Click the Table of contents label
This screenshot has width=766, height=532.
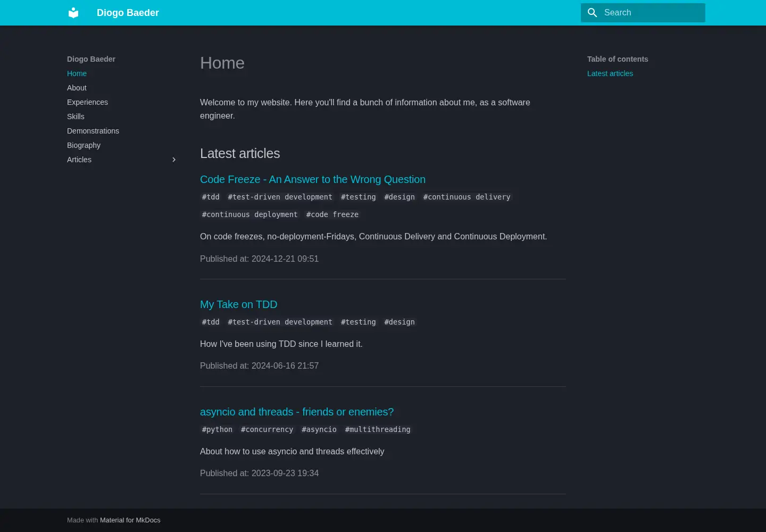pyautogui.click(x=618, y=59)
